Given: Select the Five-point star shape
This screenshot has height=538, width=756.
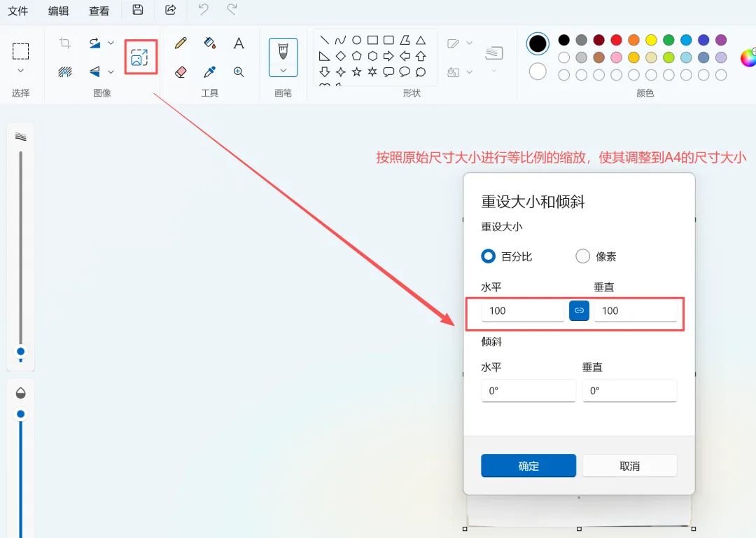Looking at the screenshot, I should [357, 72].
